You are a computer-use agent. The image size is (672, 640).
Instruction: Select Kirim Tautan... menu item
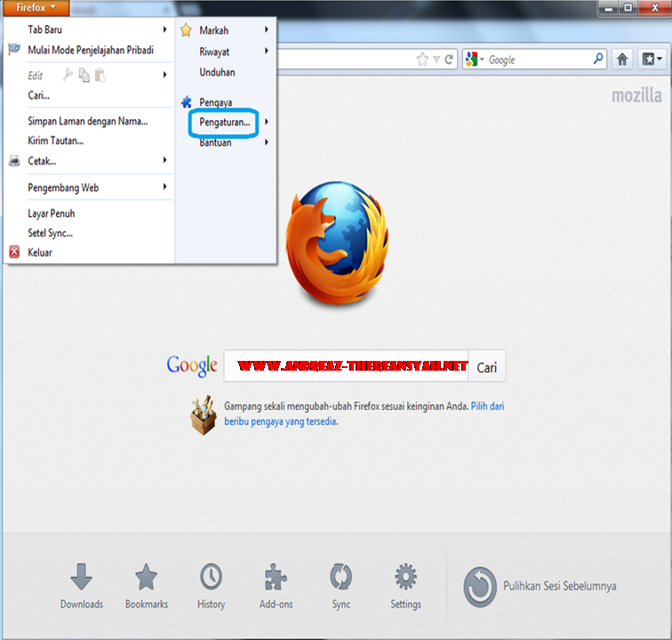56,140
